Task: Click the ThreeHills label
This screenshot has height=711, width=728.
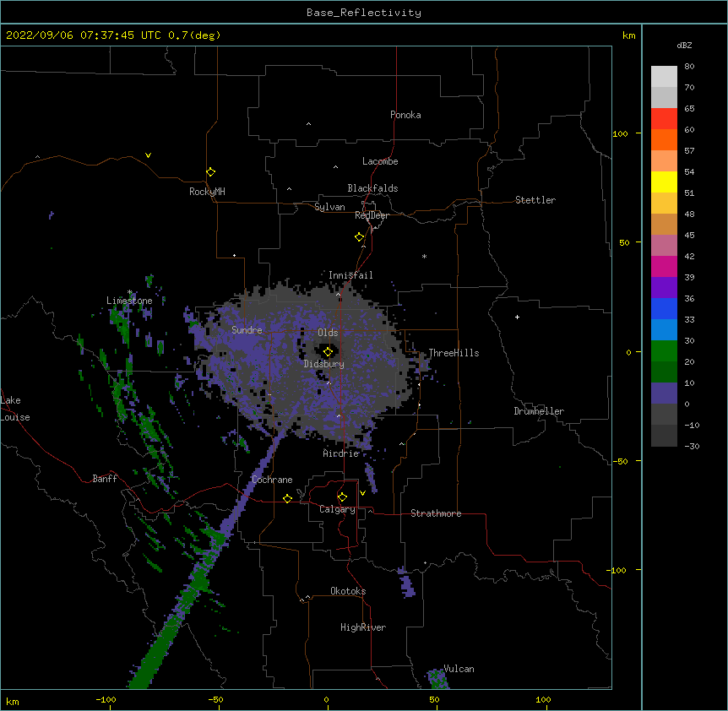Action: click(x=454, y=353)
